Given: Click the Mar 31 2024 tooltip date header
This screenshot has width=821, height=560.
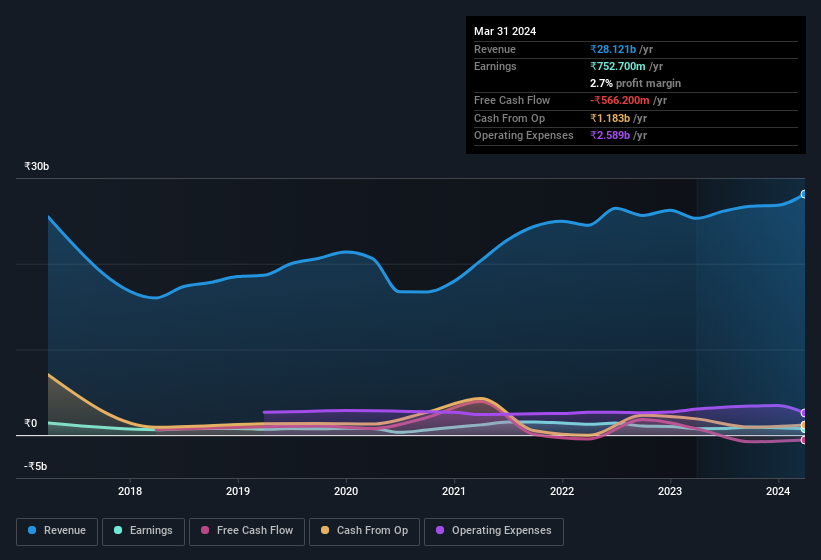Looking at the screenshot, I should click(505, 31).
